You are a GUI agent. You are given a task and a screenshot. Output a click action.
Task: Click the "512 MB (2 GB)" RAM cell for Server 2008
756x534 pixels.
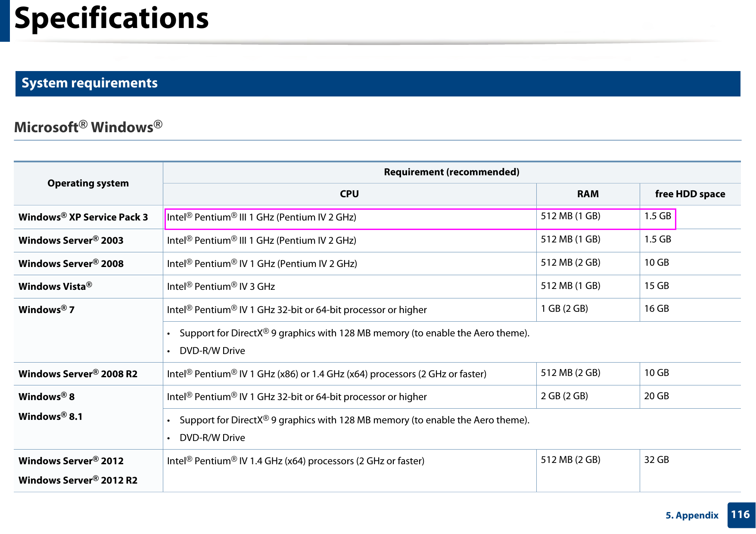[570, 262]
